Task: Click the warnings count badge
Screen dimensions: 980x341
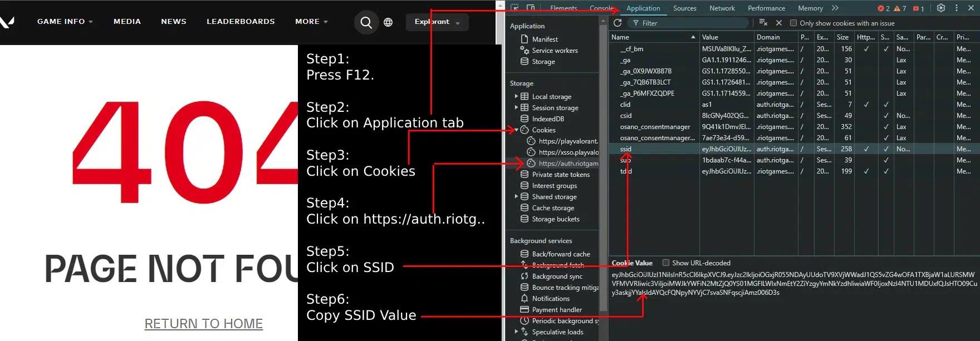Action: click(900, 8)
